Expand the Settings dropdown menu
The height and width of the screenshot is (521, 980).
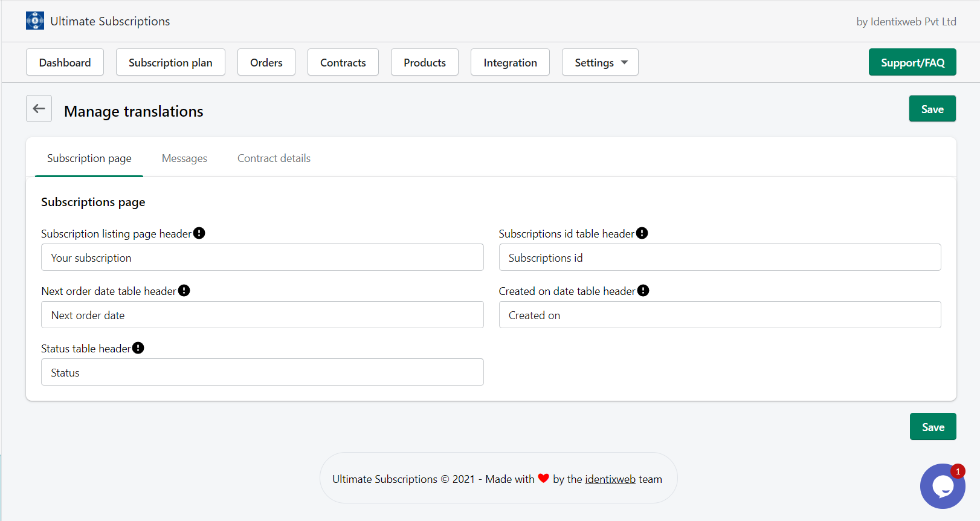pos(600,62)
